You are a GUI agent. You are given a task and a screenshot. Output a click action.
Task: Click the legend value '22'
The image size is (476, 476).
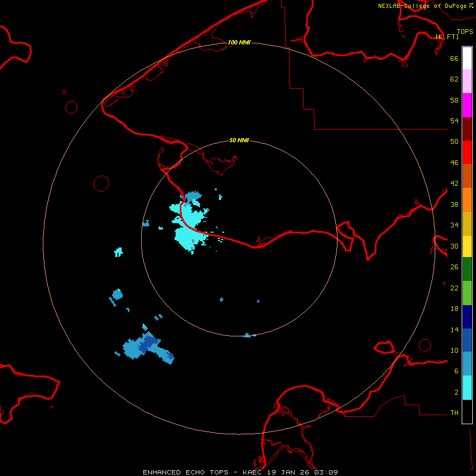point(454,288)
